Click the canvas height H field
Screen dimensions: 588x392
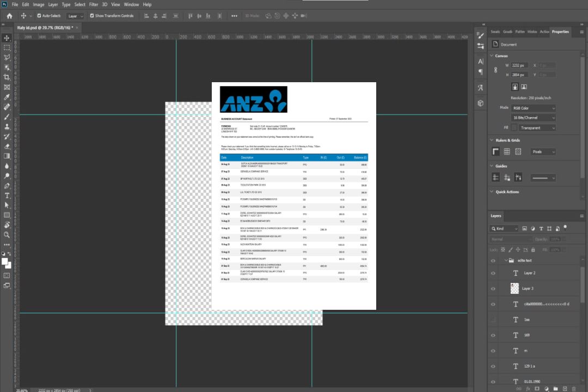[519, 75]
